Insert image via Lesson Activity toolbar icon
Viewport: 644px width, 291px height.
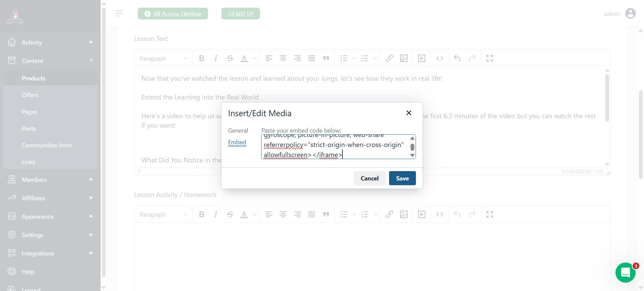[x=404, y=214]
